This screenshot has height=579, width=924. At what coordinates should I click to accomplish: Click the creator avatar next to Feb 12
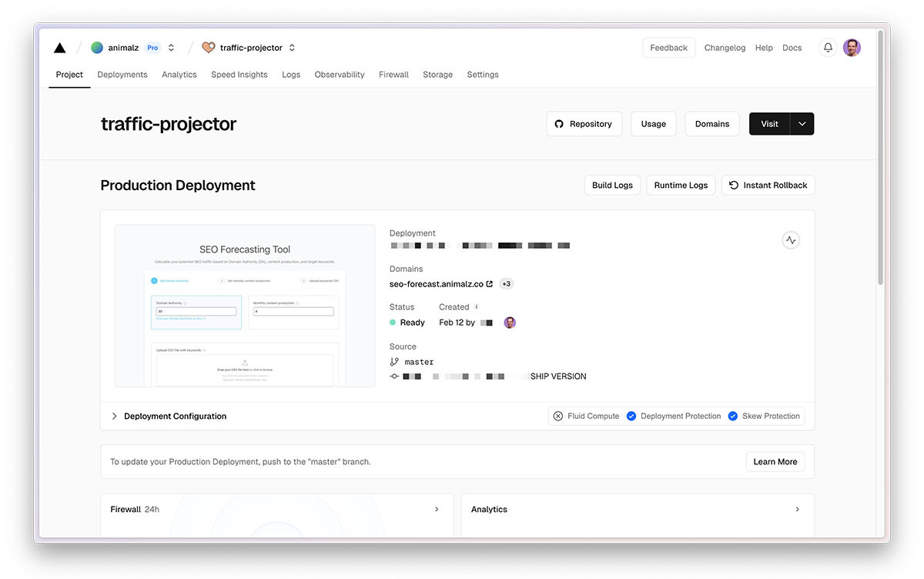pyautogui.click(x=510, y=323)
